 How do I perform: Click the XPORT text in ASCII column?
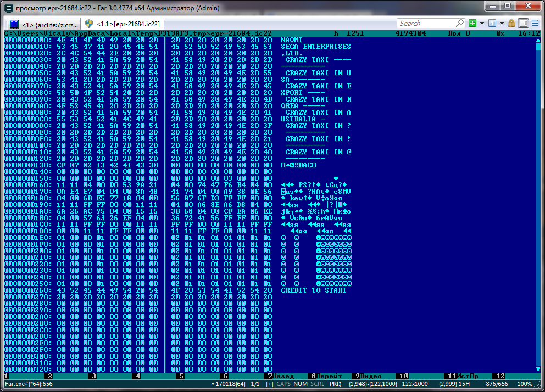tap(292, 93)
